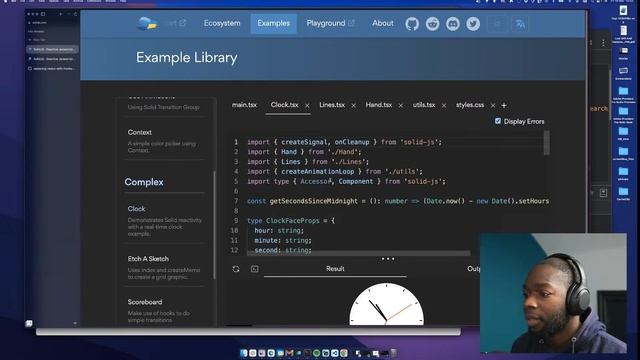The width and height of the screenshot is (640, 360).
Task: Click the three-dot editor resize handle
Action: 388,259
